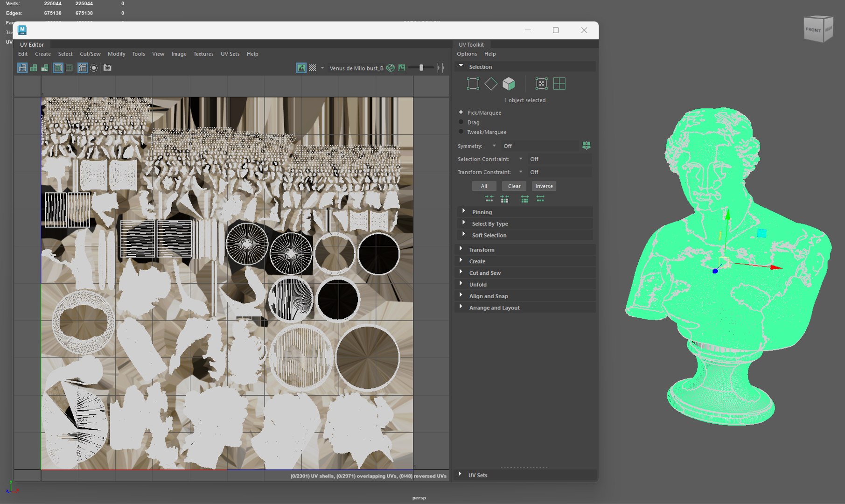
Task: Click the Inverse selection button
Action: coord(544,186)
